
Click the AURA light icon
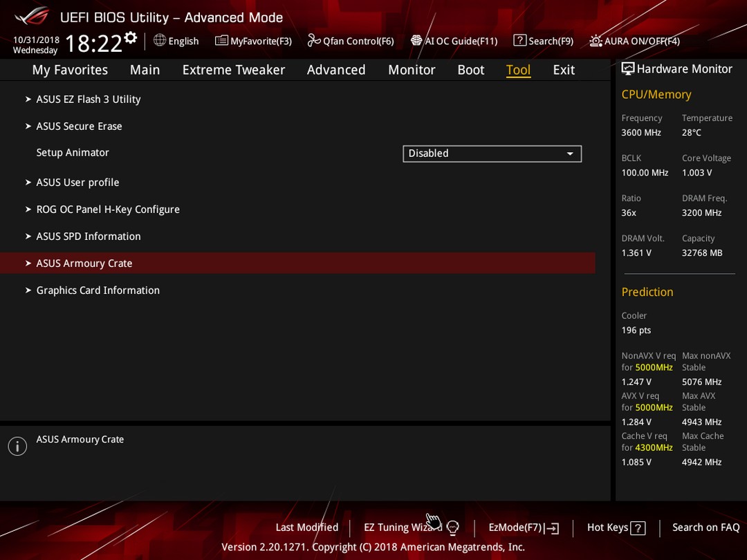point(596,41)
